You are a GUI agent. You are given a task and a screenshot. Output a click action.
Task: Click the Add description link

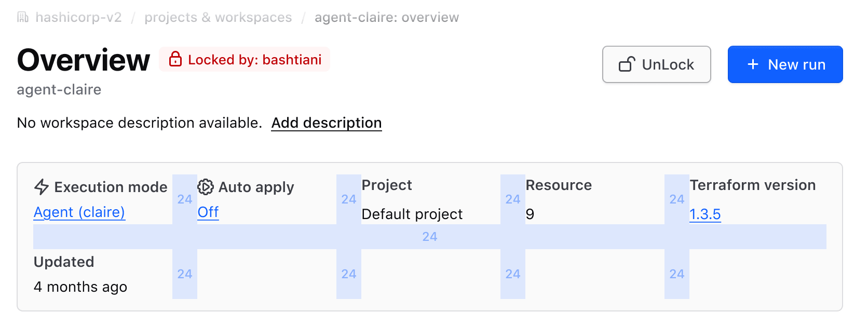click(x=327, y=123)
